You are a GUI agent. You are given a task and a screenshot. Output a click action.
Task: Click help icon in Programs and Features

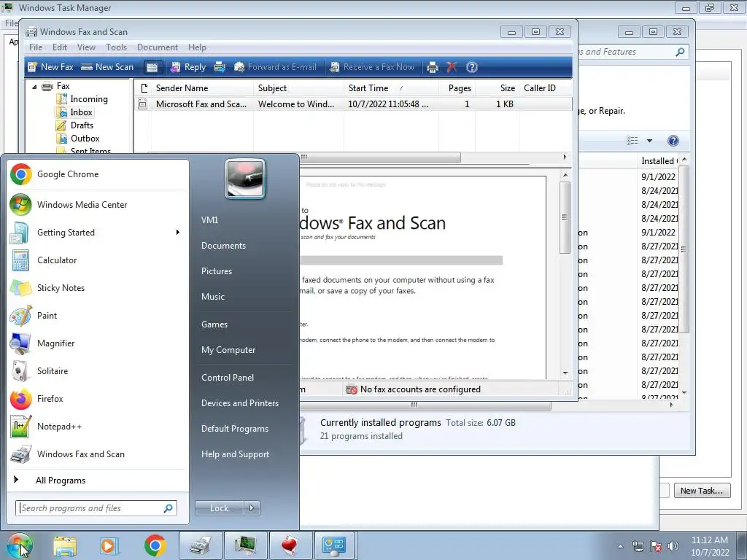pos(673,141)
